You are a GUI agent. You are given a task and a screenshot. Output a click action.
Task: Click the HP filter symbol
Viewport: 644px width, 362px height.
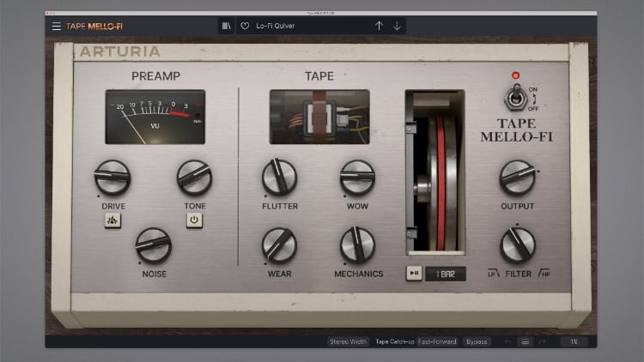tap(544, 274)
